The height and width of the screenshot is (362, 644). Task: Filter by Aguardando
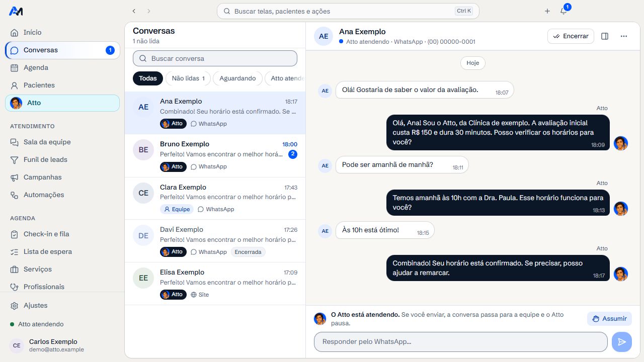coord(237,78)
